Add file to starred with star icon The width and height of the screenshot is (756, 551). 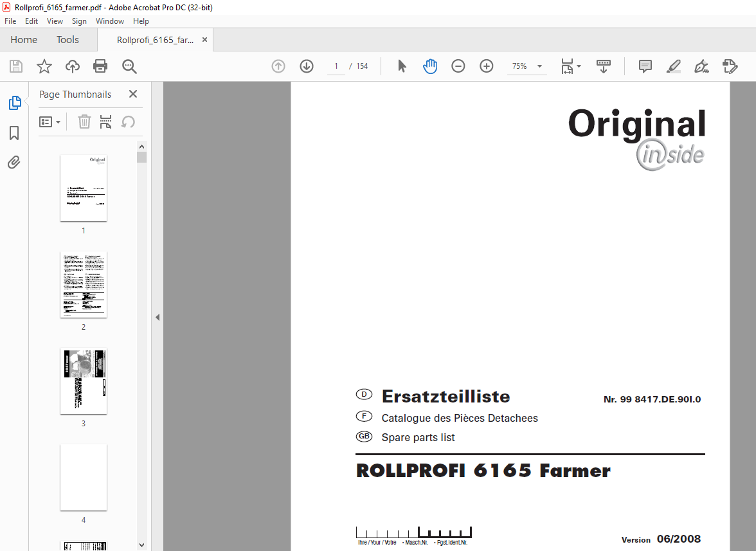[44, 66]
